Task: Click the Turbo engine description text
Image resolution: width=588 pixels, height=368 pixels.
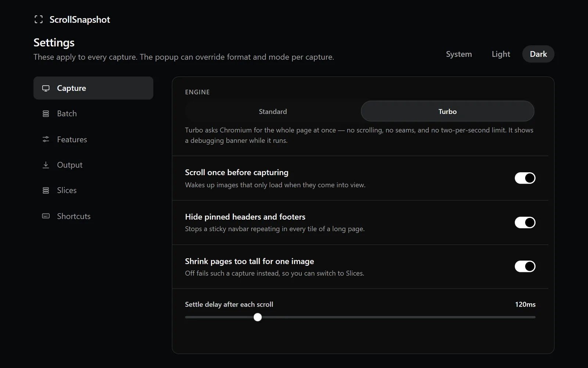Action: coord(359,135)
